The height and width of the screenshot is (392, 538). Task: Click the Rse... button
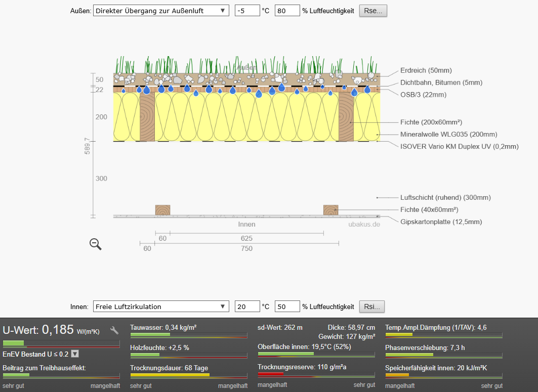click(x=373, y=11)
